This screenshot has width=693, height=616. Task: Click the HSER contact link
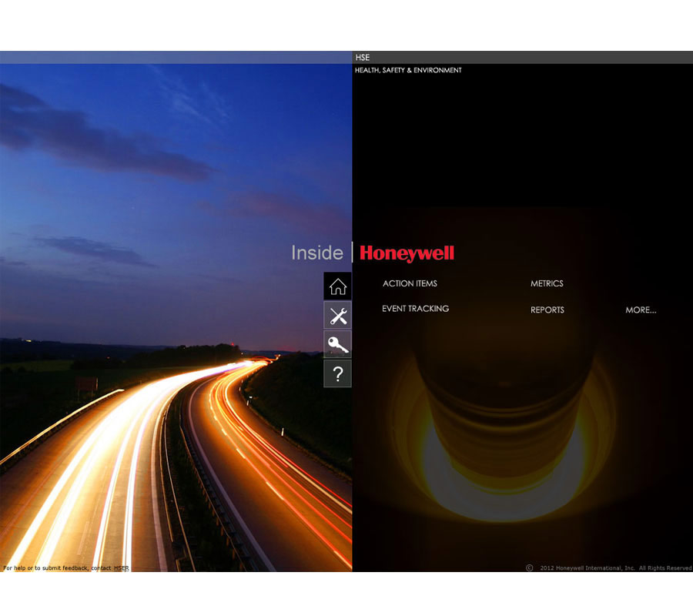coord(122,568)
